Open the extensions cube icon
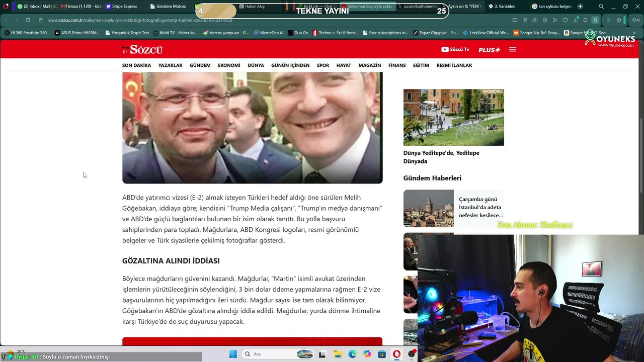This screenshot has width=644, height=362. (x=619, y=20)
